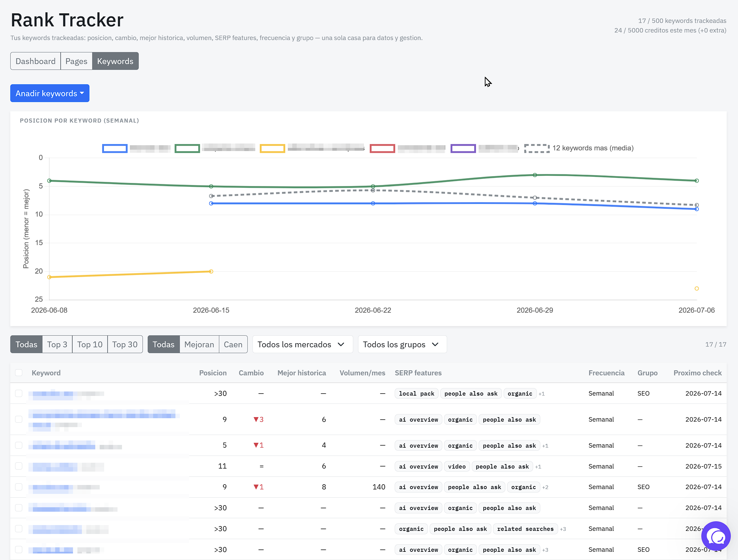
Task: Click the red down-3 change indicator
Action: (x=258, y=419)
